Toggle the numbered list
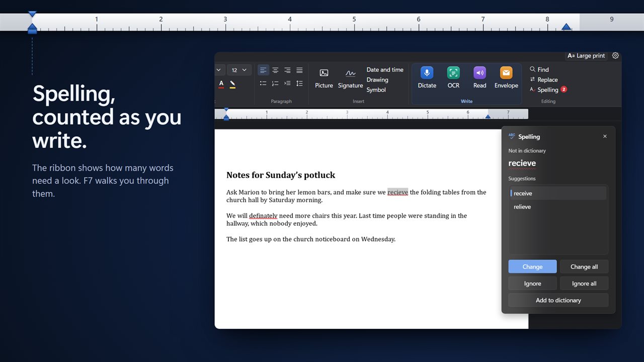644x362 pixels. tap(275, 83)
